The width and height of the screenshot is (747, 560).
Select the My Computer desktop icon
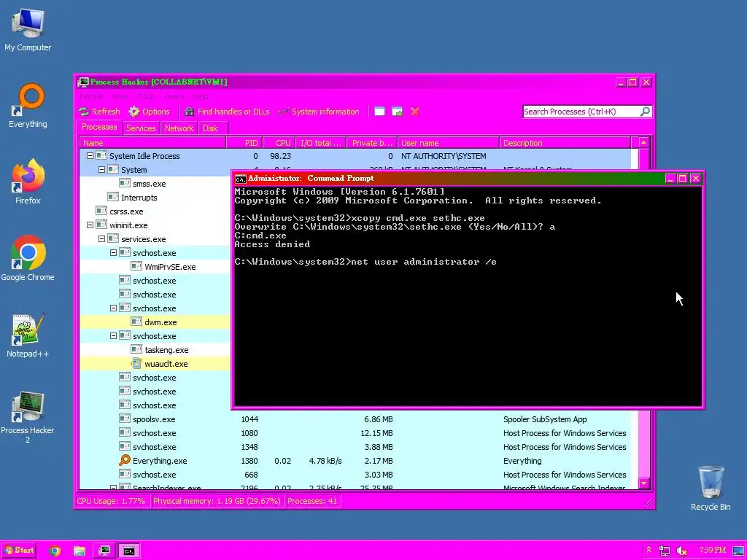tap(28, 29)
